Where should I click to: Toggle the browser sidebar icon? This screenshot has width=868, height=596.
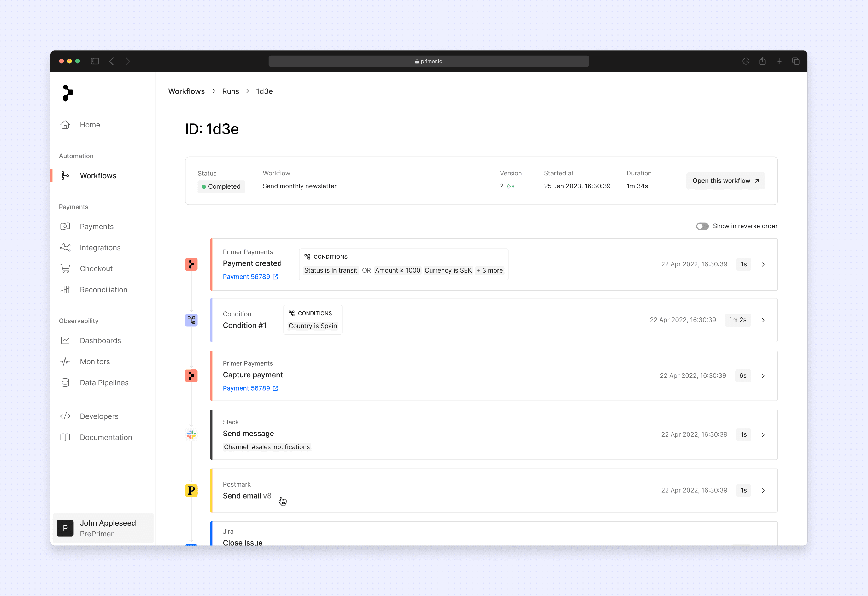[95, 61]
